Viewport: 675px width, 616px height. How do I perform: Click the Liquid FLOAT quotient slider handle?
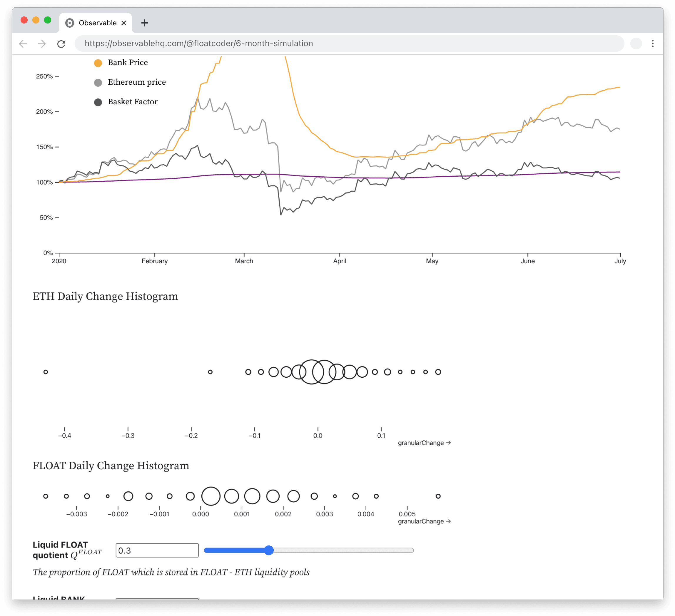[269, 550]
